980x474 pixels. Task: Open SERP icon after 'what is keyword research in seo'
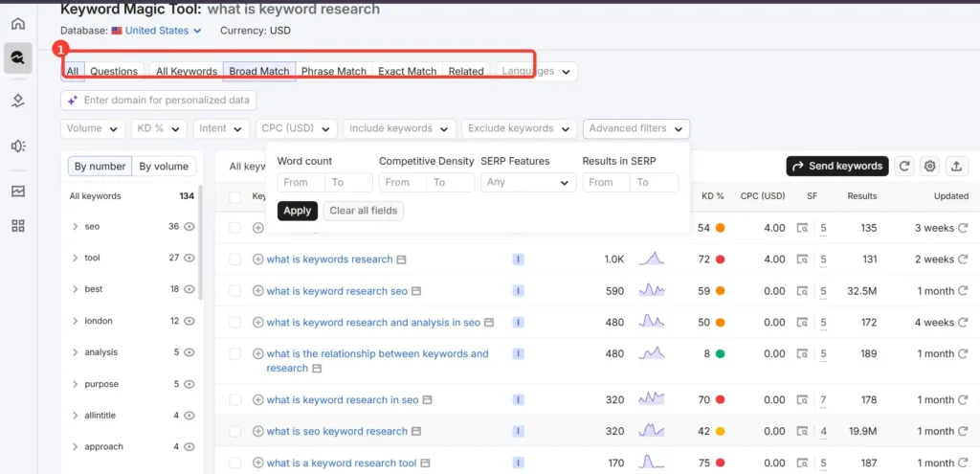pyautogui.click(x=428, y=400)
